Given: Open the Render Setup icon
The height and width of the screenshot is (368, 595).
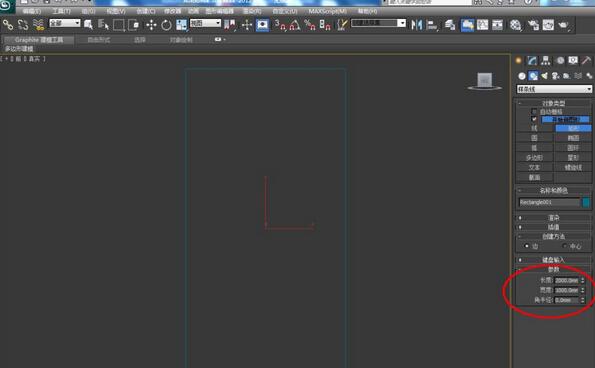Looking at the screenshot, I should click(533, 25).
